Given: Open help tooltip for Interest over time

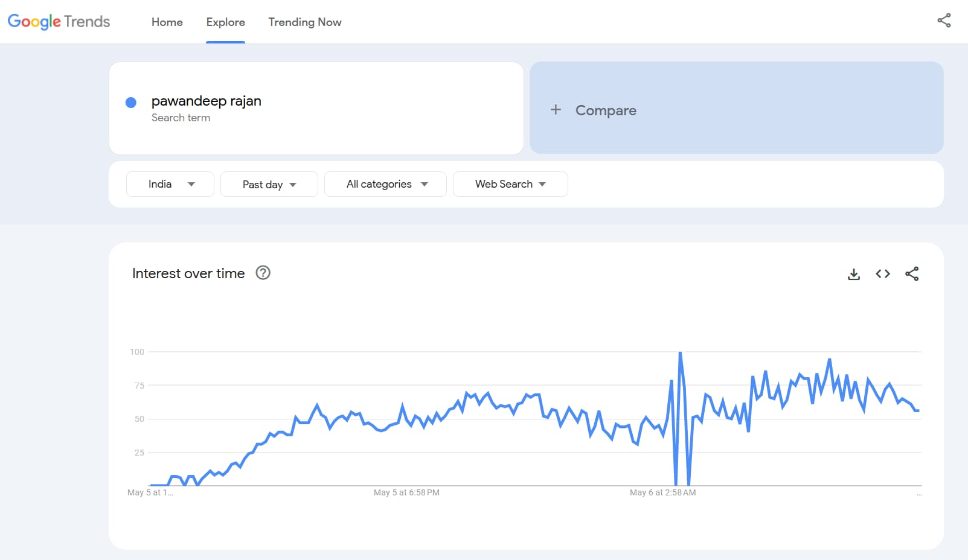Looking at the screenshot, I should pos(263,273).
